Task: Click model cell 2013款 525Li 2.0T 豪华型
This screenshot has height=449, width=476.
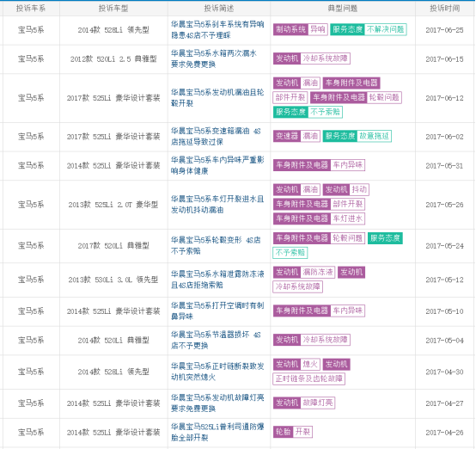Action: click(113, 205)
